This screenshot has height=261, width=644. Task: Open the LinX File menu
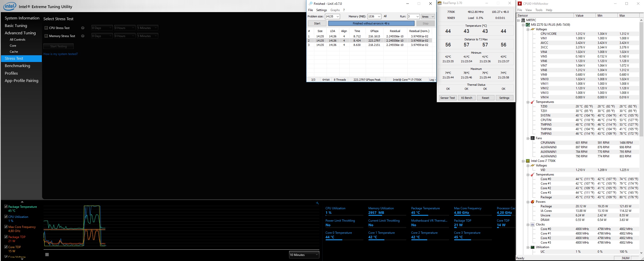point(311,10)
